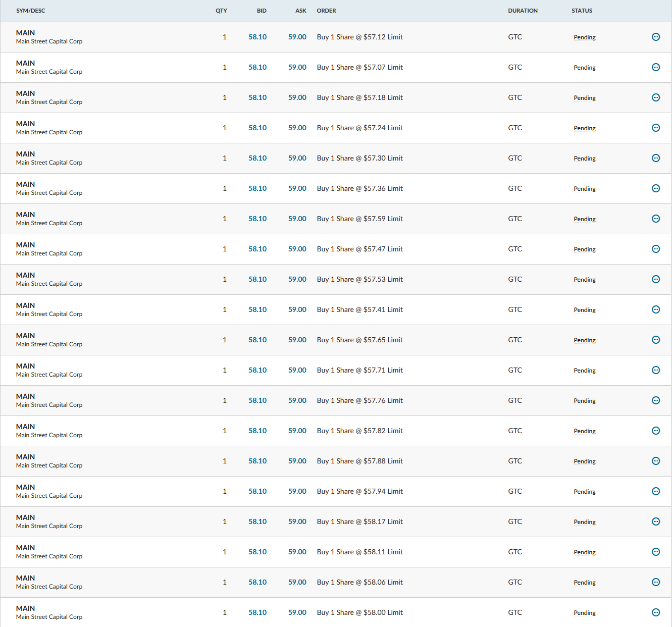This screenshot has width=672, height=627.
Task: Click Pending status of $57.24 order
Action: click(x=585, y=128)
